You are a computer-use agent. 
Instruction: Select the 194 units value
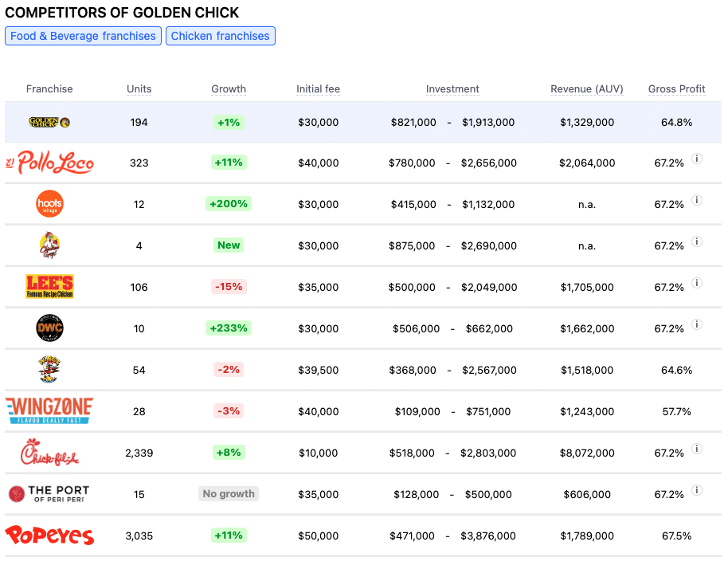(x=139, y=122)
